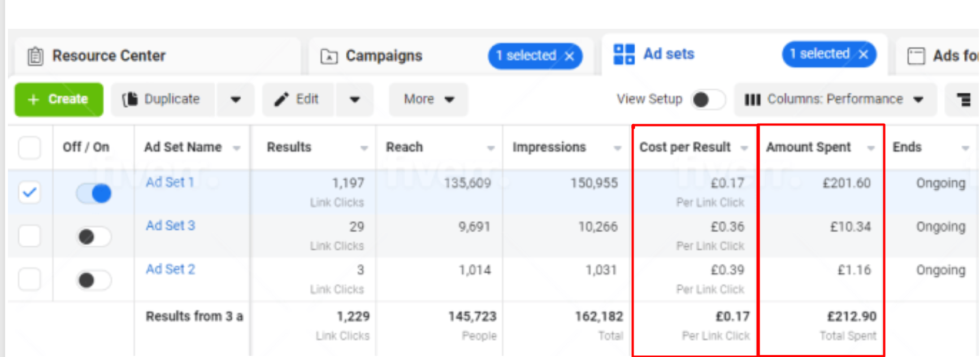
Task: Check the select-all header checkbox
Action: tap(29, 148)
